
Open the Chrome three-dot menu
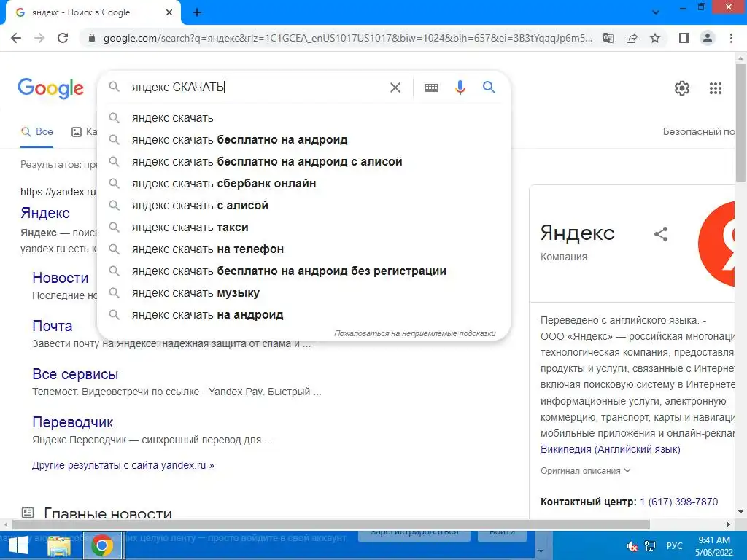pyautogui.click(x=731, y=38)
